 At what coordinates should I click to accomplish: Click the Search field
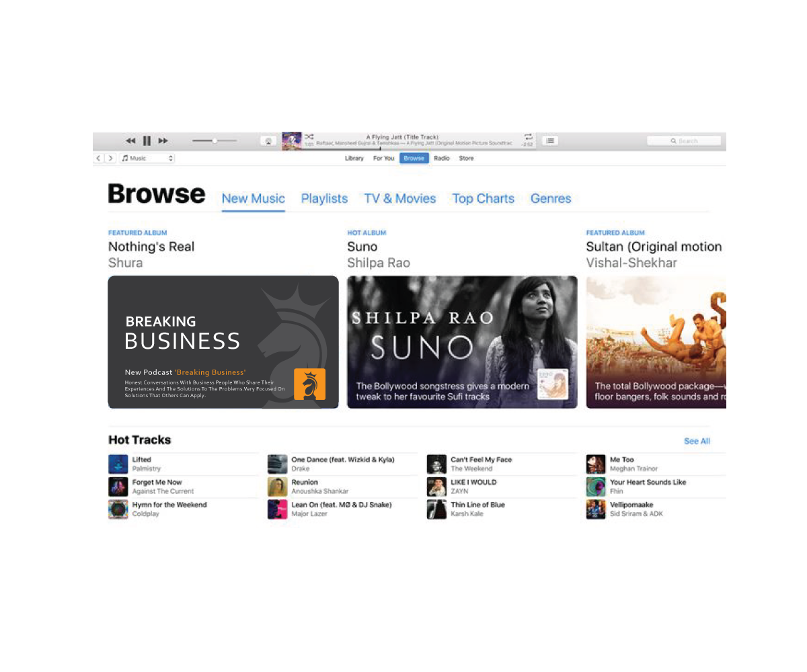point(684,141)
